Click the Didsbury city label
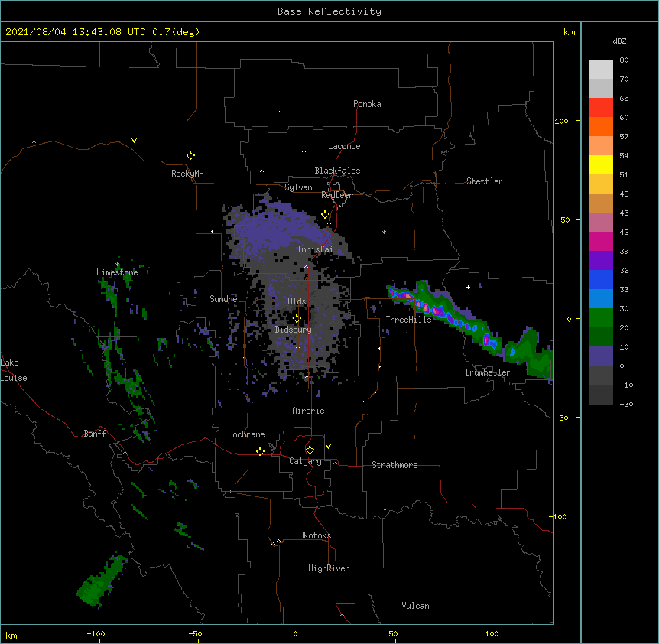Viewport: 659px width, 644px height. 294,330
